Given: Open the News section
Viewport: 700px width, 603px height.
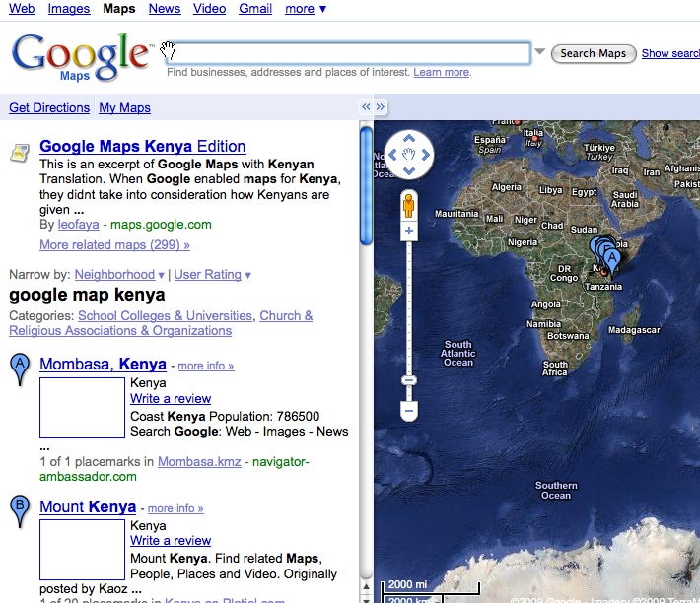Looking at the screenshot, I should 165,9.
